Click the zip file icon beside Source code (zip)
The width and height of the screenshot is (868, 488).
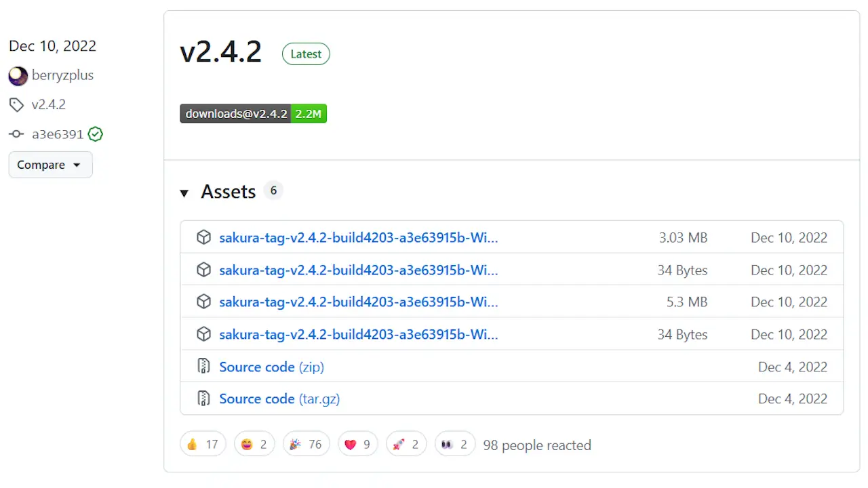coord(203,367)
